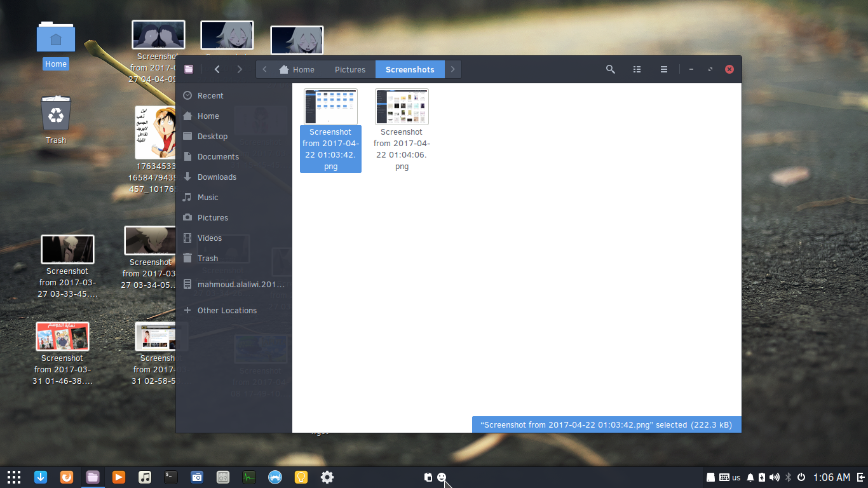Open Music in sidebar

[234, 197]
